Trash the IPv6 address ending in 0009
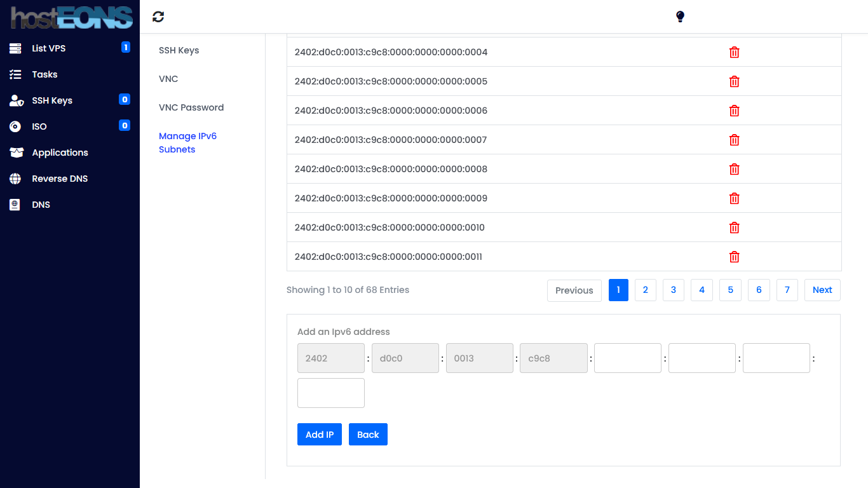The height and width of the screenshot is (488, 868). (x=734, y=198)
